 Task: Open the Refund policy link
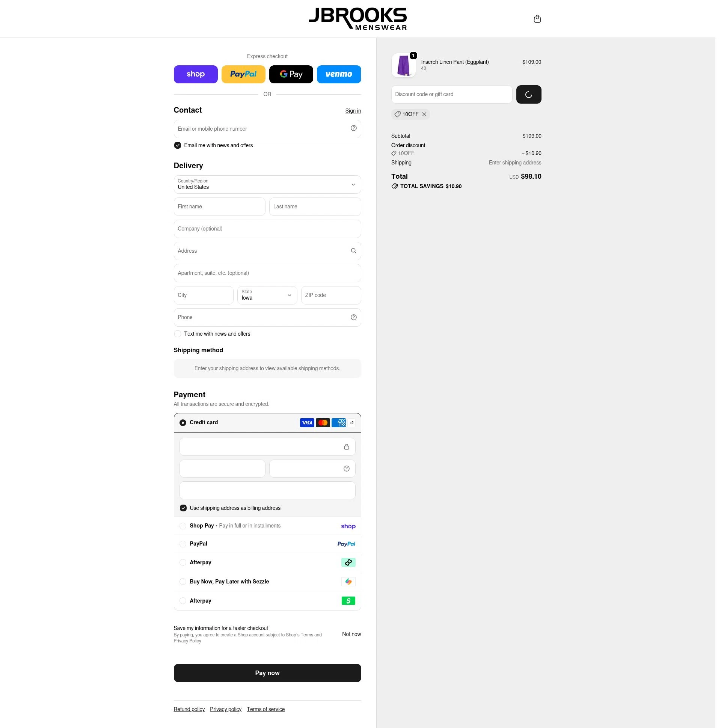[x=189, y=709]
